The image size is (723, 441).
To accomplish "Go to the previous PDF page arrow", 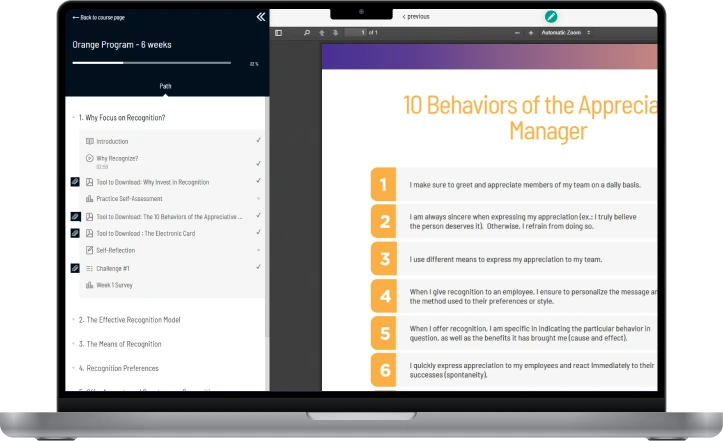I will coord(321,33).
